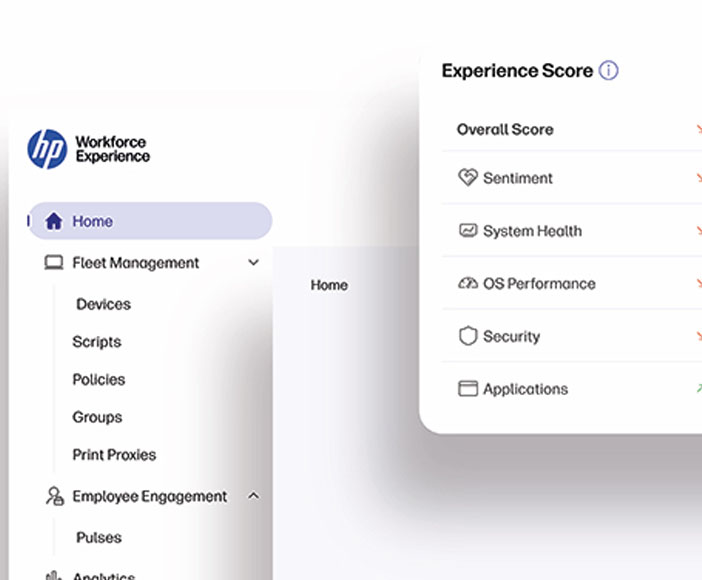The height and width of the screenshot is (580, 702).
Task: Click the Applications window icon
Action: click(467, 389)
